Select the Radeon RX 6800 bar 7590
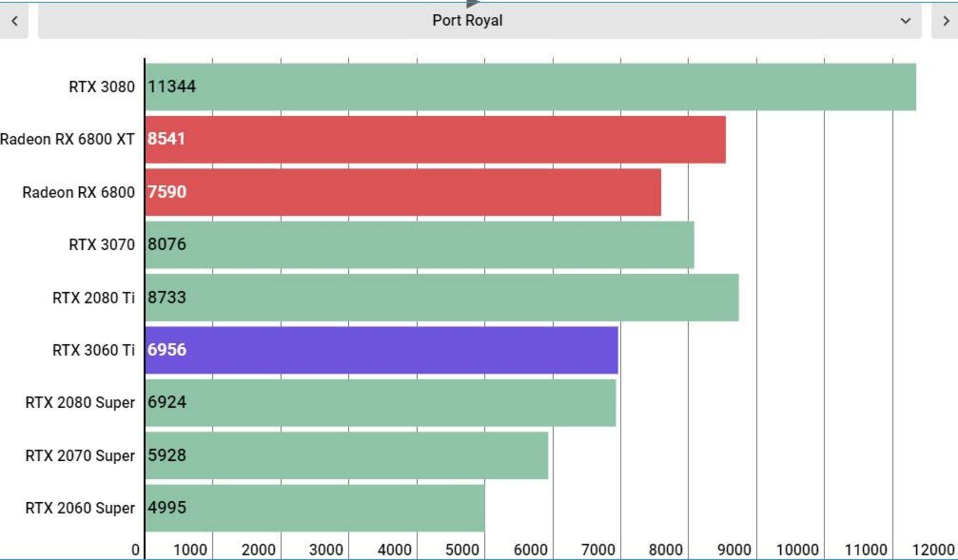 pos(403,192)
